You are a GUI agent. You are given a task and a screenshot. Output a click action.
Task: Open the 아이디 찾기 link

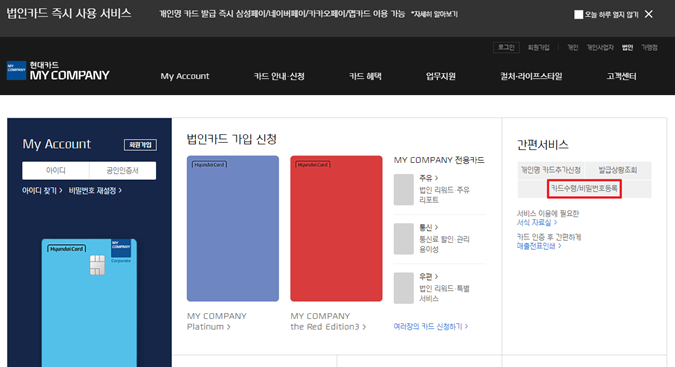42,190
